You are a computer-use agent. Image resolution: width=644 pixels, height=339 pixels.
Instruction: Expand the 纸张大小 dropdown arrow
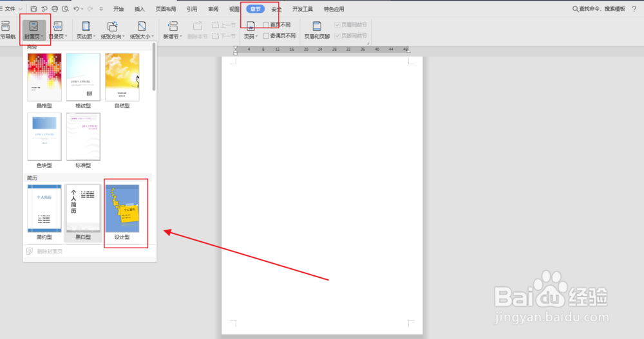pos(153,37)
